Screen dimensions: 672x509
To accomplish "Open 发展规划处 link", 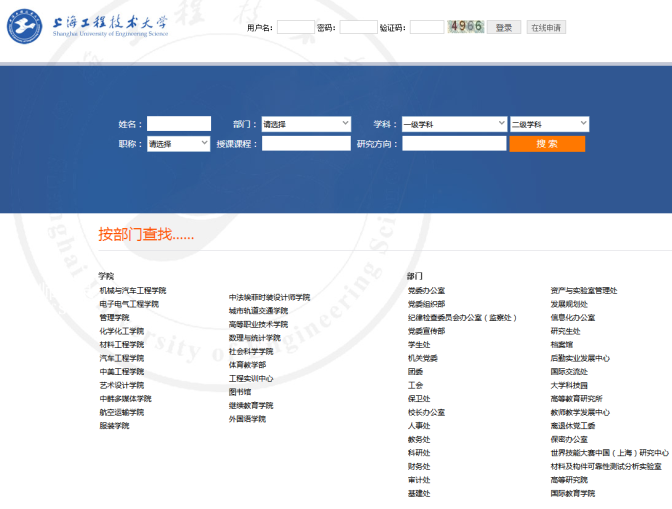I will pos(569,304).
